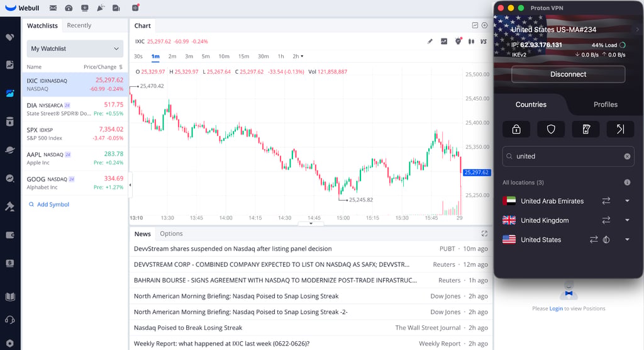The image size is (644, 350).
Task: Click the lightbulb ideas icon on chart toolbar
Action: (x=458, y=41)
